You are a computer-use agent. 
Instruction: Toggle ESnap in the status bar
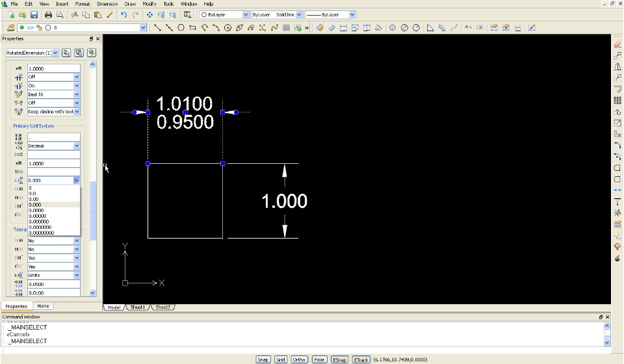pyautogui.click(x=339, y=359)
